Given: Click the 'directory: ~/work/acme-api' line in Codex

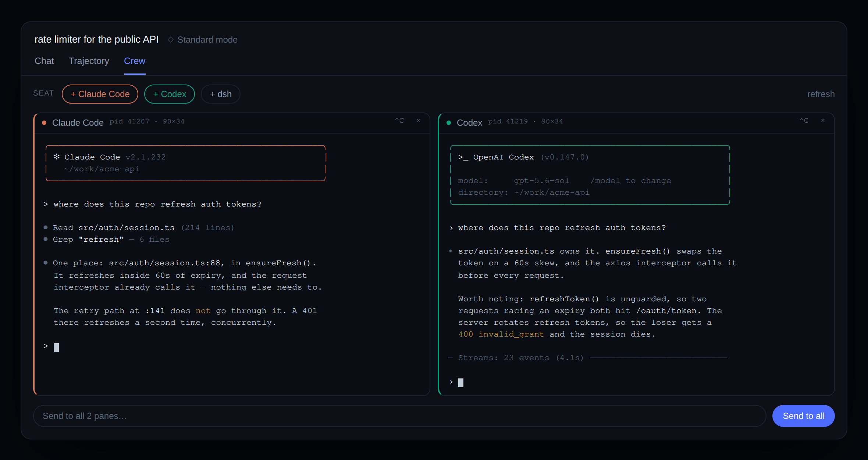Looking at the screenshot, I should tap(524, 193).
